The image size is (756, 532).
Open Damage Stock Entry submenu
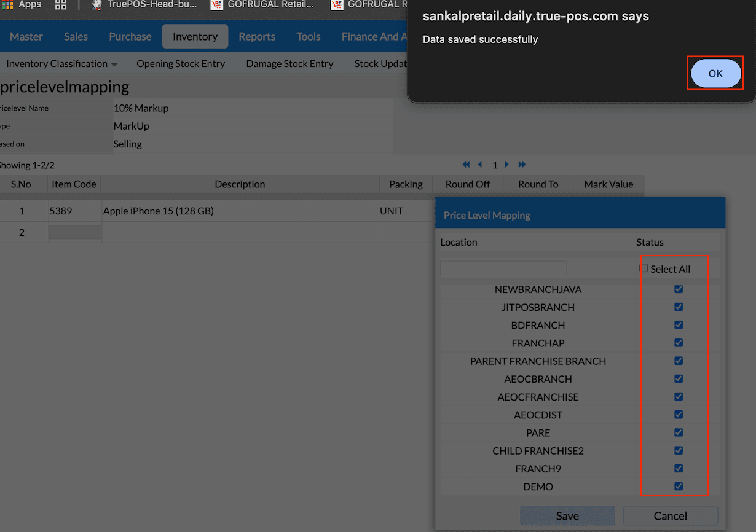pos(289,63)
